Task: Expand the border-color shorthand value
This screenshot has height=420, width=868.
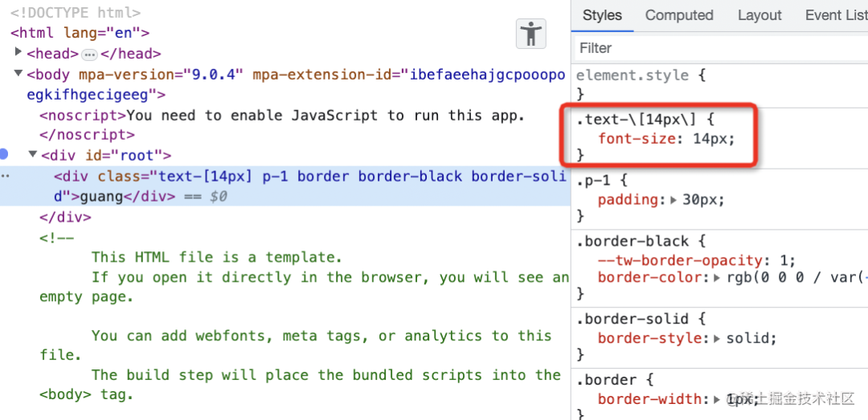Action: pyautogui.click(x=718, y=277)
